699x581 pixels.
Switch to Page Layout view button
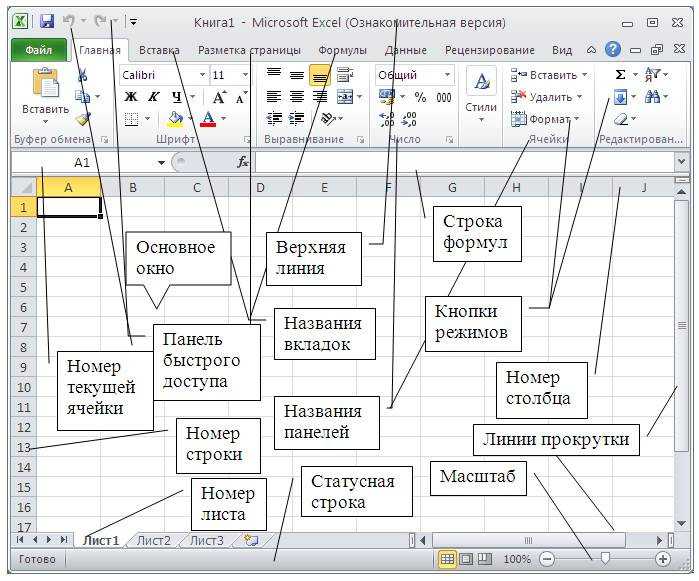tap(466, 559)
